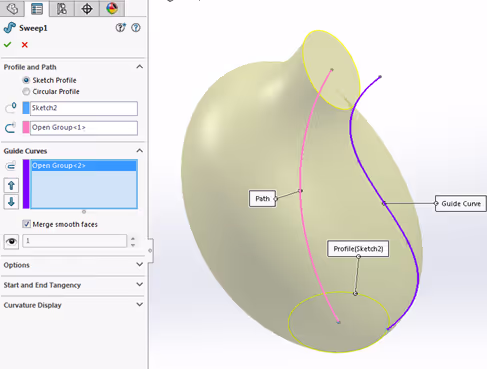Move guide curve down with arrow button
The width and height of the screenshot is (487, 369).
pos(11,202)
